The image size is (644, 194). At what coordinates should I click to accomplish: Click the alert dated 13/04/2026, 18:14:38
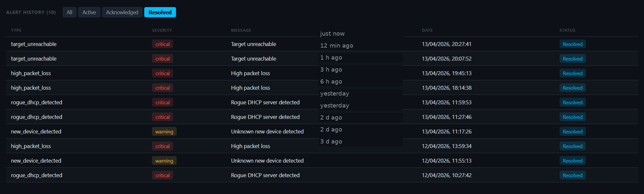(446, 88)
